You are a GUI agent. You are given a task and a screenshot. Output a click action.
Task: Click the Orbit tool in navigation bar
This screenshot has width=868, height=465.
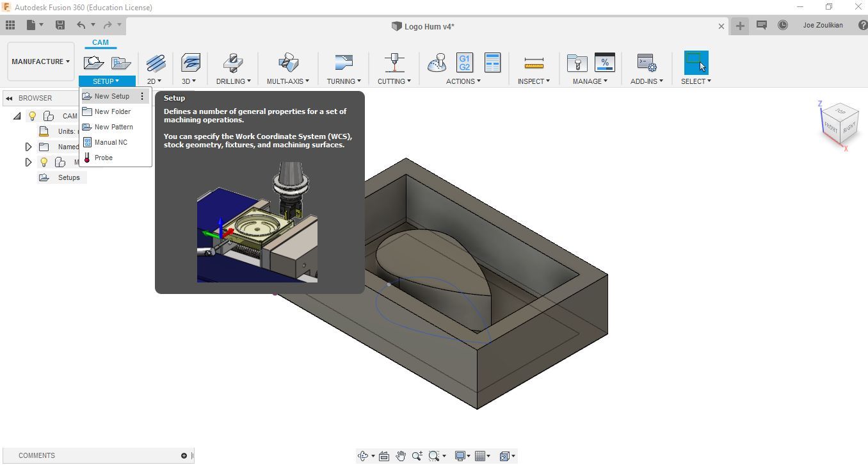click(363, 456)
